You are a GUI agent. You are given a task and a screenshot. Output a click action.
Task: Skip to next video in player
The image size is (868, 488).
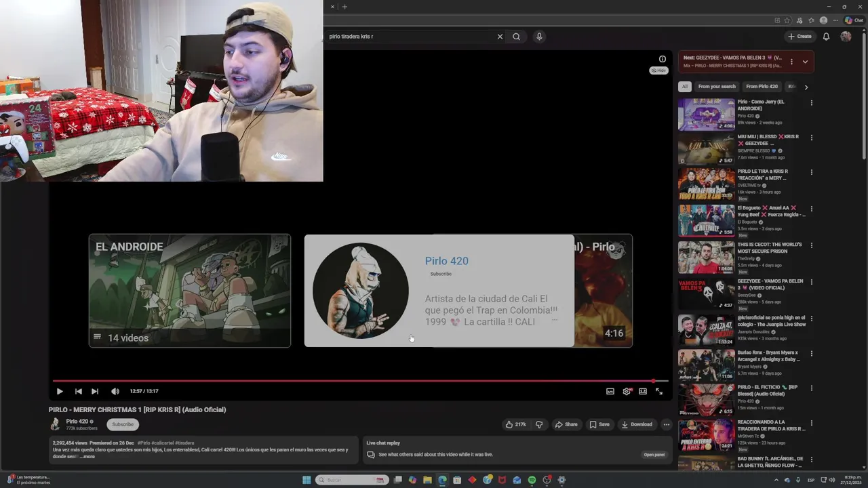pos(95,391)
